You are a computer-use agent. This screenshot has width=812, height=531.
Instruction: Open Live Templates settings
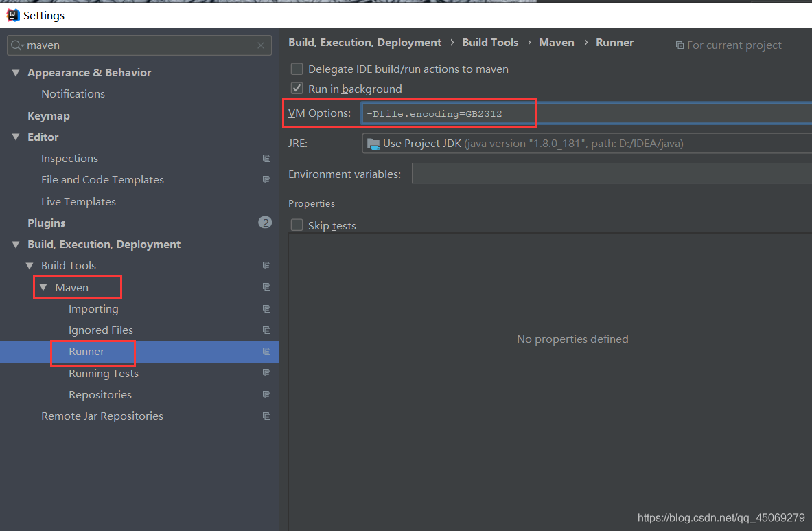coord(79,201)
